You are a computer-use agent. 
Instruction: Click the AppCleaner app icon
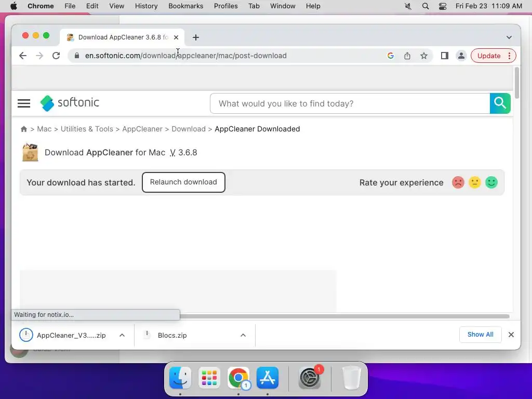pyautogui.click(x=30, y=152)
